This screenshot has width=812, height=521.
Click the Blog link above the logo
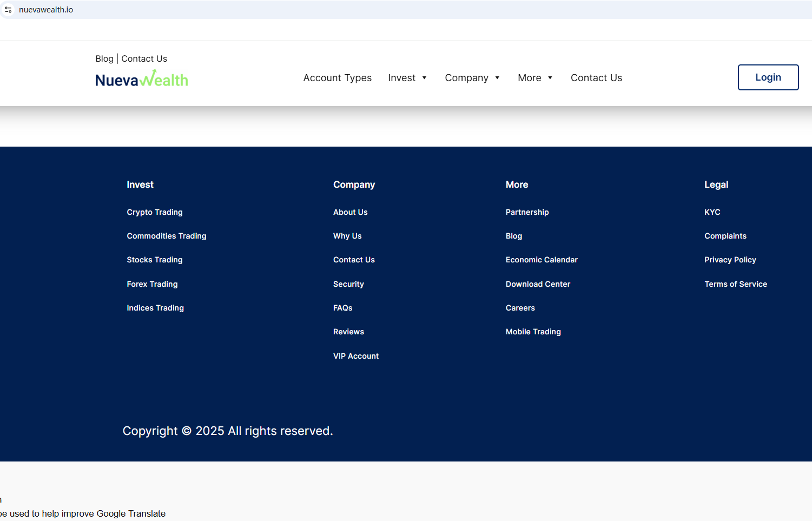tap(104, 58)
